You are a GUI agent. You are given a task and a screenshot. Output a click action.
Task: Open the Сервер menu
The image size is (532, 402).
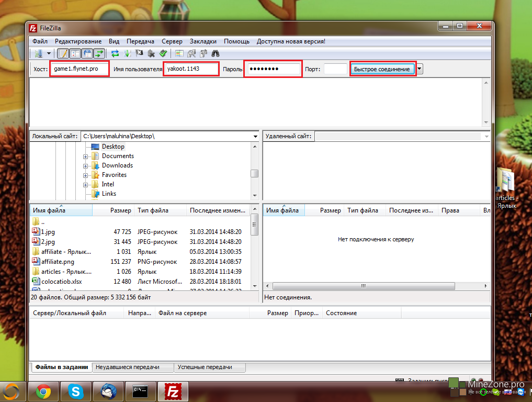pos(172,41)
